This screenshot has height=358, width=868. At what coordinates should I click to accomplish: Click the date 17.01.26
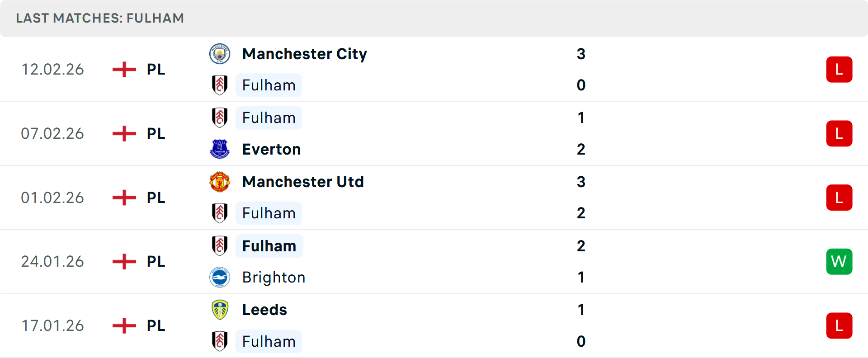(x=52, y=325)
